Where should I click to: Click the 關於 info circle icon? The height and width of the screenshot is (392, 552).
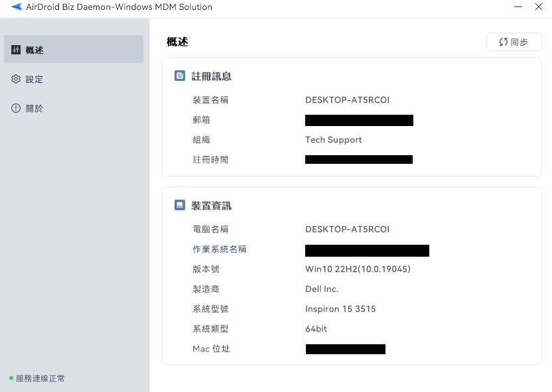pyautogui.click(x=16, y=108)
